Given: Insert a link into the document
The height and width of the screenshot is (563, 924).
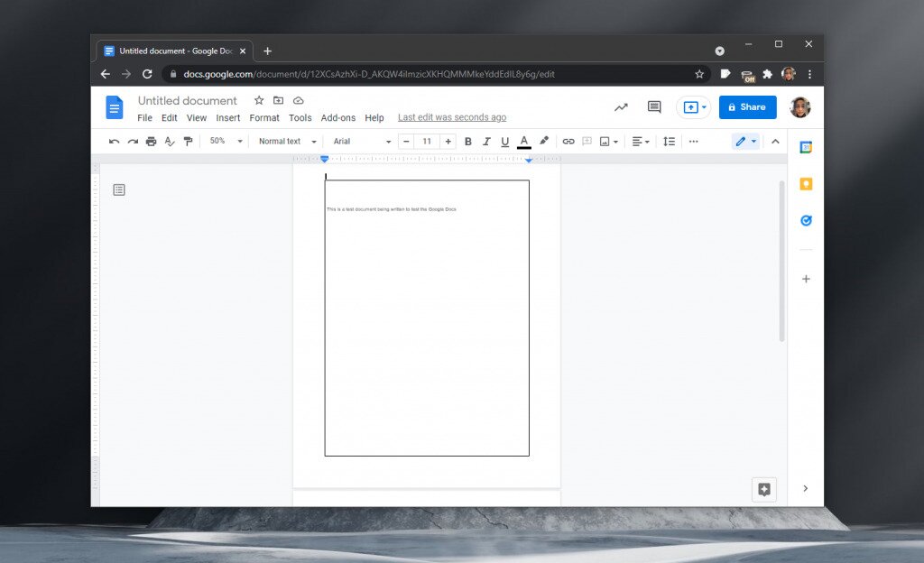Looking at the screenshot, I should [x=568, y=141].
